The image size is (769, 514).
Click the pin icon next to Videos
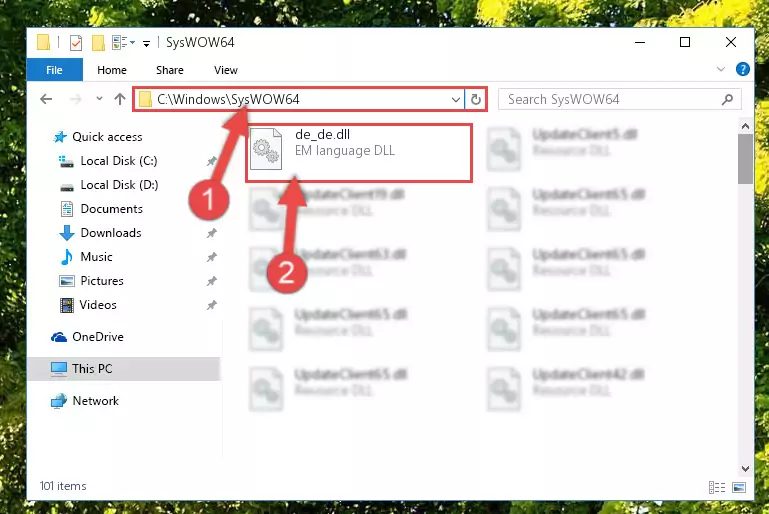(211, 305)
